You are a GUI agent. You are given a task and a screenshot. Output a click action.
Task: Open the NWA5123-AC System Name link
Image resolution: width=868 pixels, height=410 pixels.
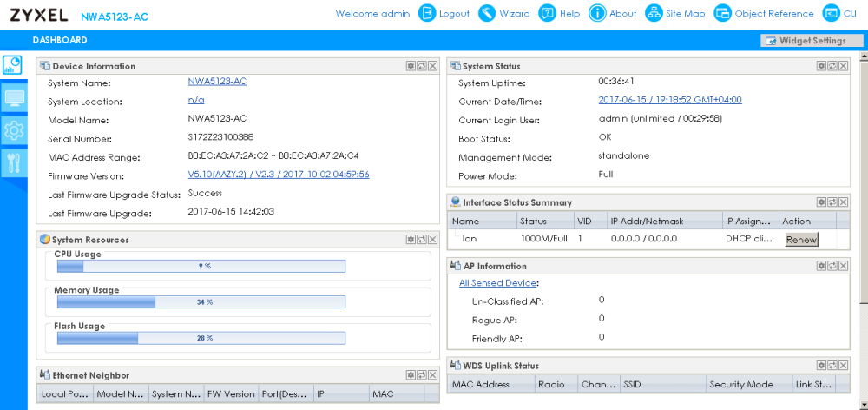coord(217,82)
